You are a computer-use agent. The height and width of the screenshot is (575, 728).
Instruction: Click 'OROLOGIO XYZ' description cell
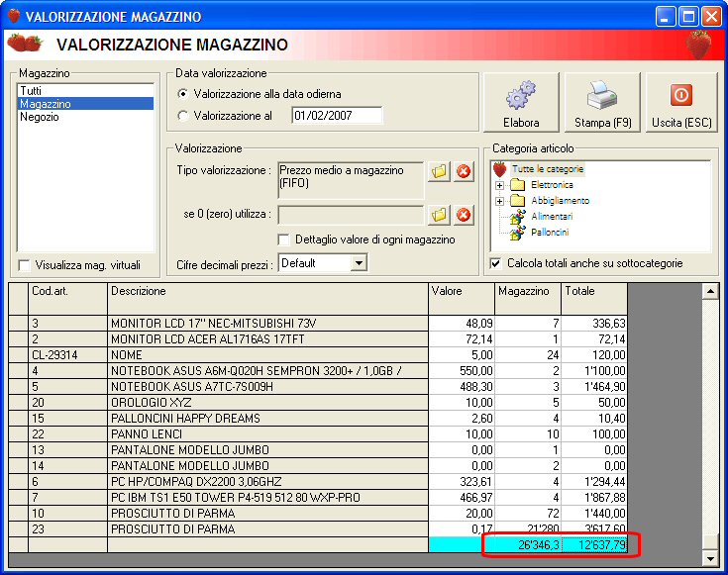click(267, 403)
